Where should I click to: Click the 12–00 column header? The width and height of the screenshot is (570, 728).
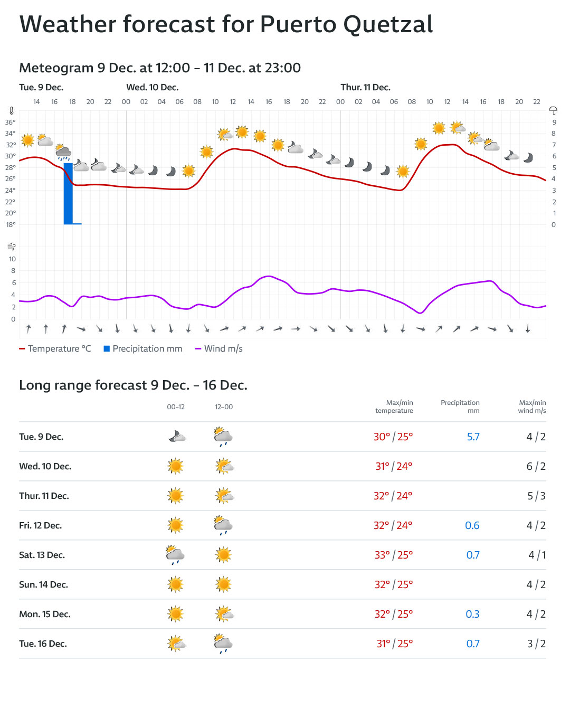coord(224,407)
